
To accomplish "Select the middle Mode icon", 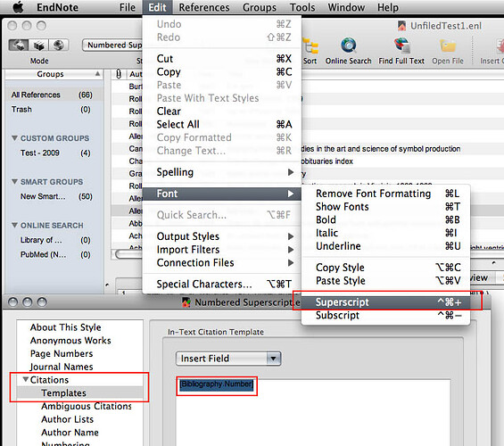I will [x=38, y=45].
